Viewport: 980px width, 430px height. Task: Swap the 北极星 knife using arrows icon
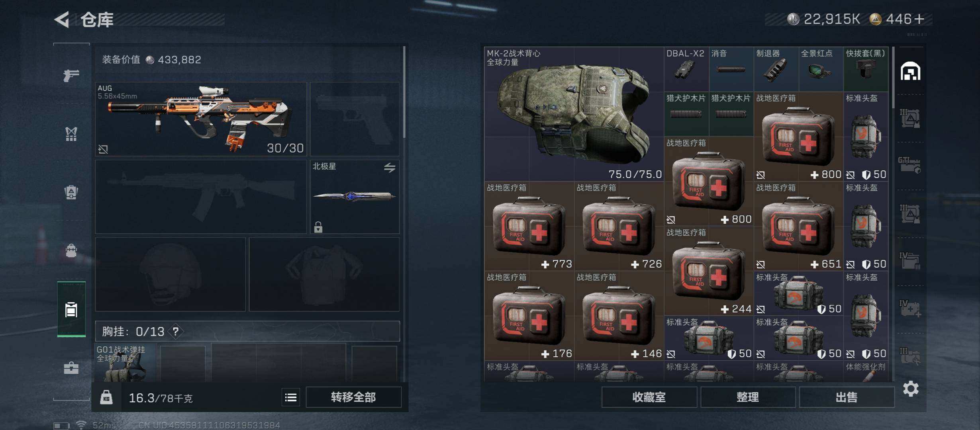(390, 168)
